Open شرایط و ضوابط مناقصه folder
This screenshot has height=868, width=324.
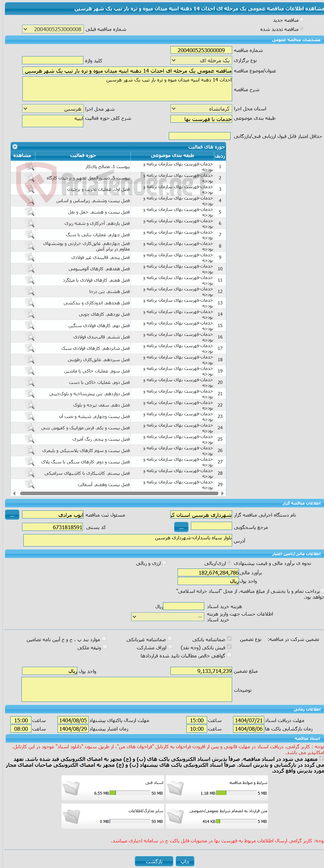pos(175,788)
